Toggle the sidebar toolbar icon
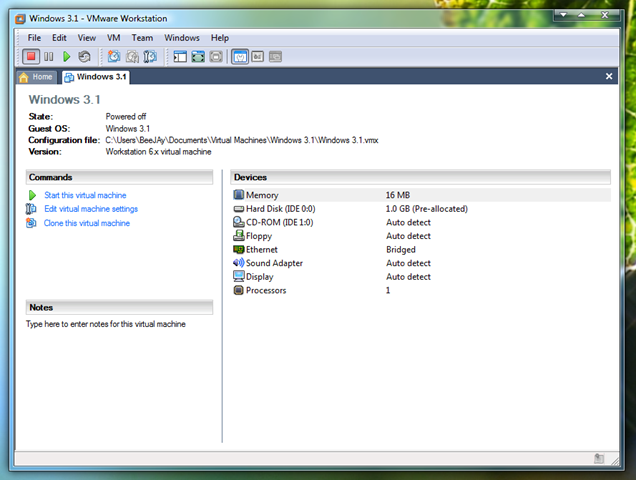The image size is (636, 480). pos(180,56)
